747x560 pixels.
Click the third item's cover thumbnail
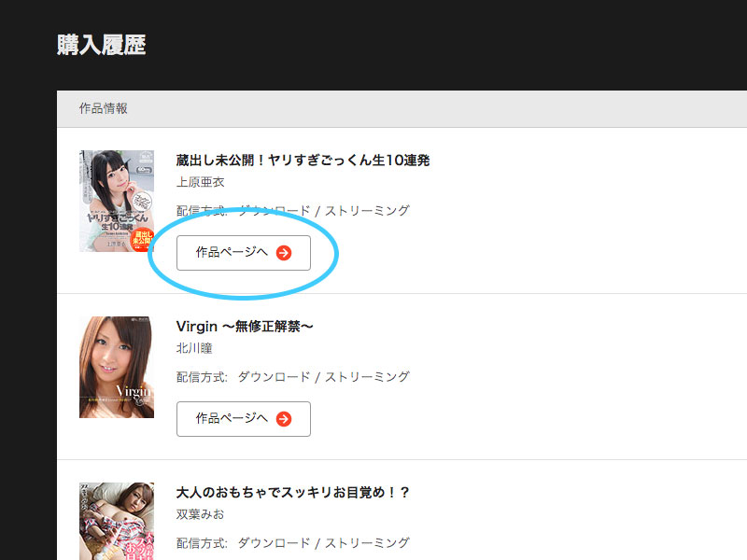[117, 522]
